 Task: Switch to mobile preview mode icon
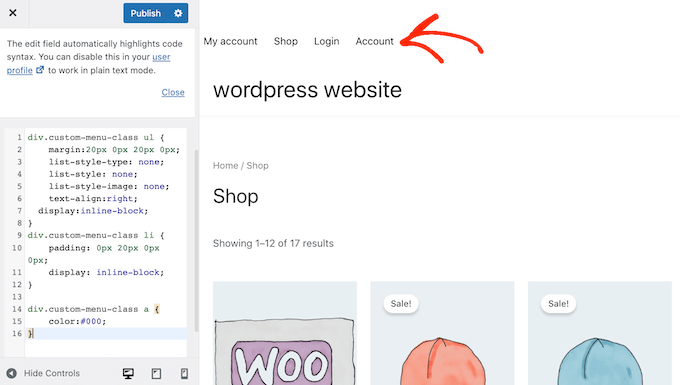[184, 373]
